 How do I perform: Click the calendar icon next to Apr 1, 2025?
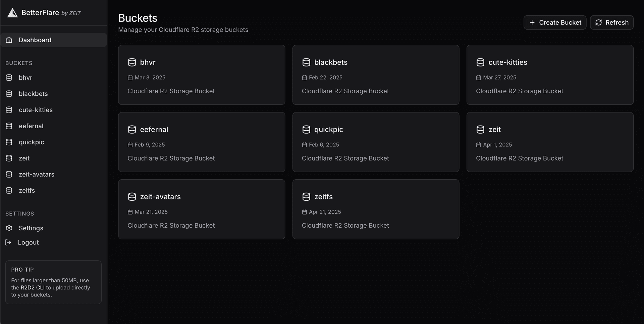(x=479, y=145)
